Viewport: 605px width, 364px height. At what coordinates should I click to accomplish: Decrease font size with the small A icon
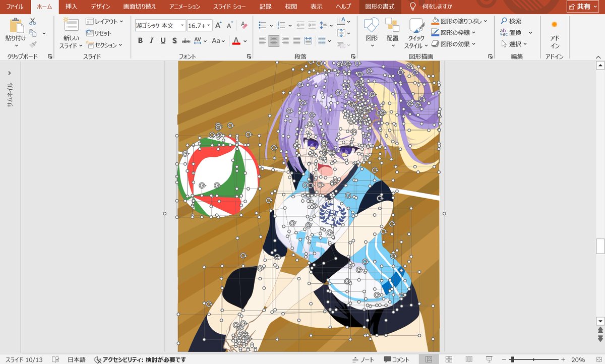[229, 25]
